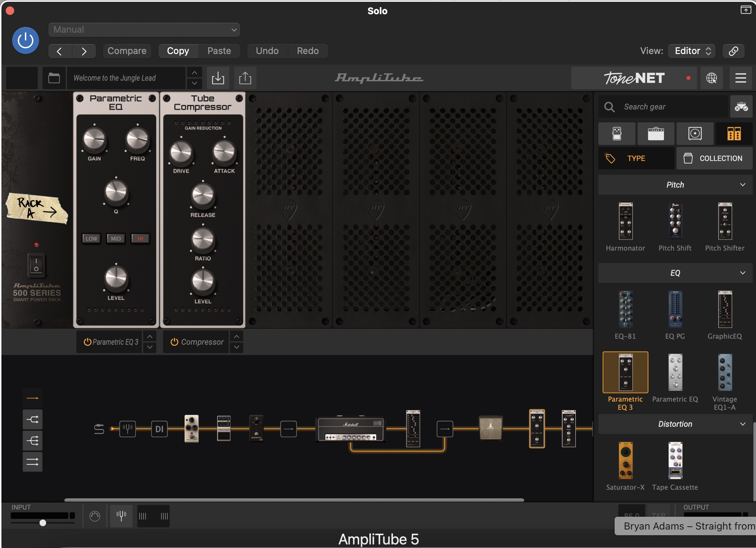Select the TYPE tab
Screen dimensions: 756x548
click(x=636, y=159)
